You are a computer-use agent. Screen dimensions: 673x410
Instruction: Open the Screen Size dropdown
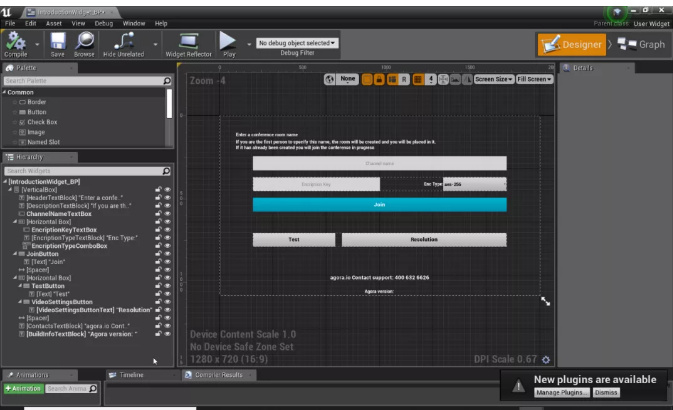pyautogui.click(x=494, y=79)
